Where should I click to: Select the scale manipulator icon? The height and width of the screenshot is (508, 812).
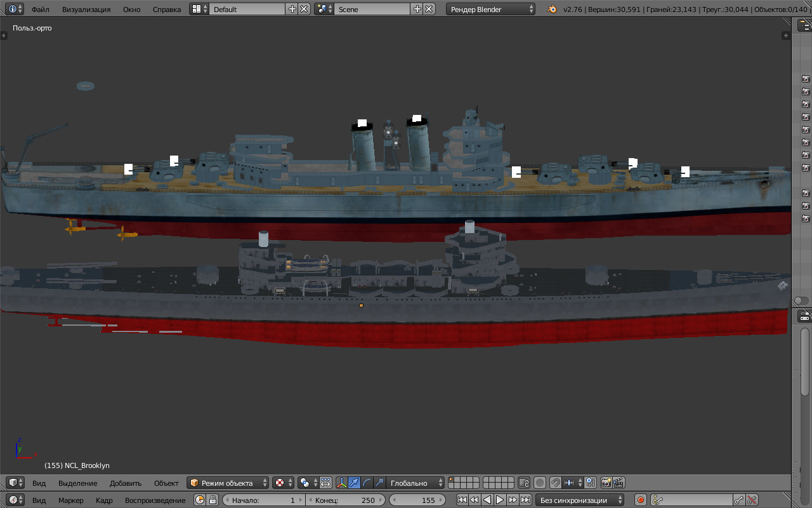[x=379, y=483]
